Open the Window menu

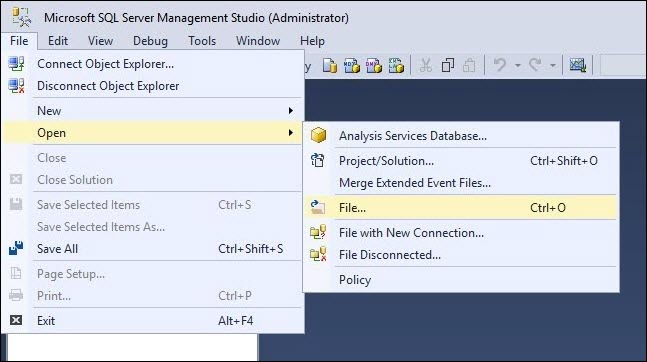[x=258, y=41]
